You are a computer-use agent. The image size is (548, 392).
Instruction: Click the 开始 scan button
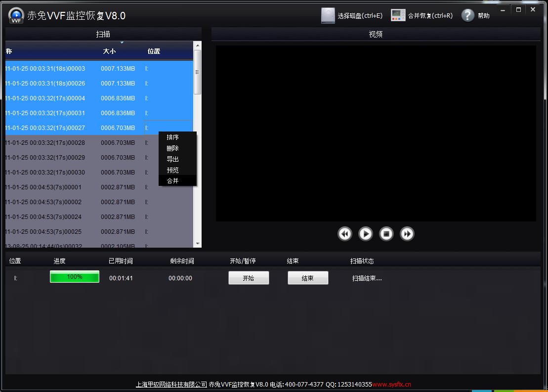(x=249, y=278)
